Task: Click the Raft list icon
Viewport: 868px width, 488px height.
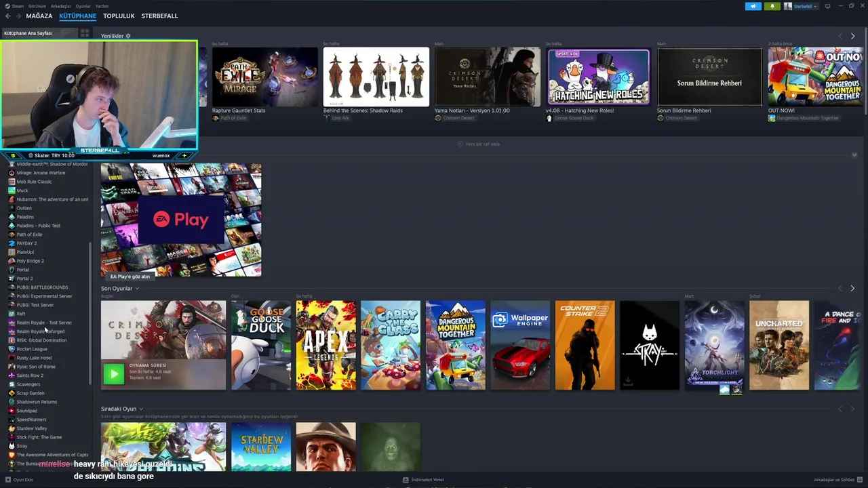Action: point(12,314)
